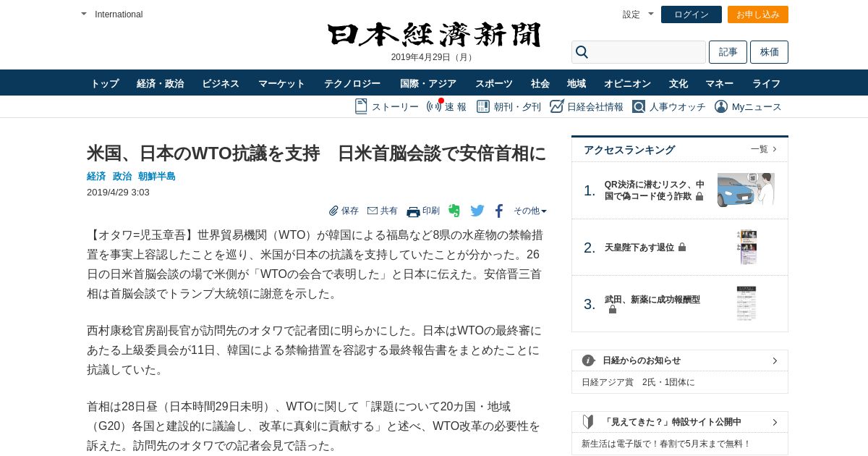Open the International dropdown
The width and height of the screenshot is (868, 456).
click(112, 14)
